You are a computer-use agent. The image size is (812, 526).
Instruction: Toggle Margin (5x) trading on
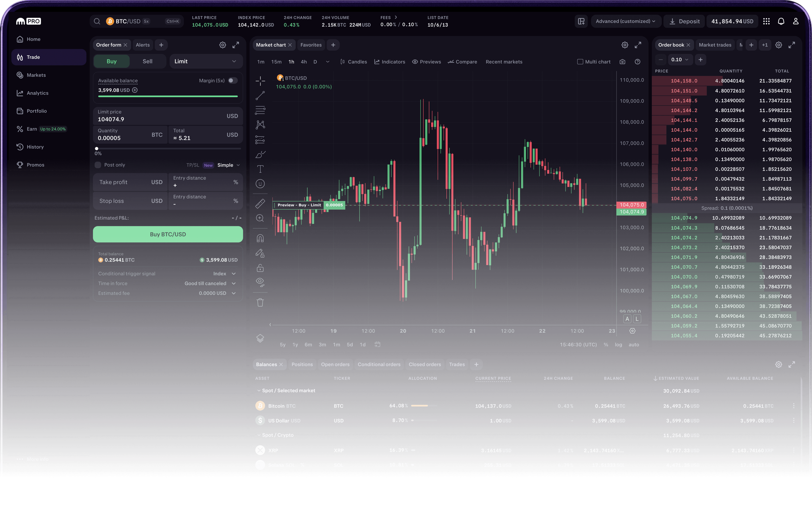coord(232,81)
